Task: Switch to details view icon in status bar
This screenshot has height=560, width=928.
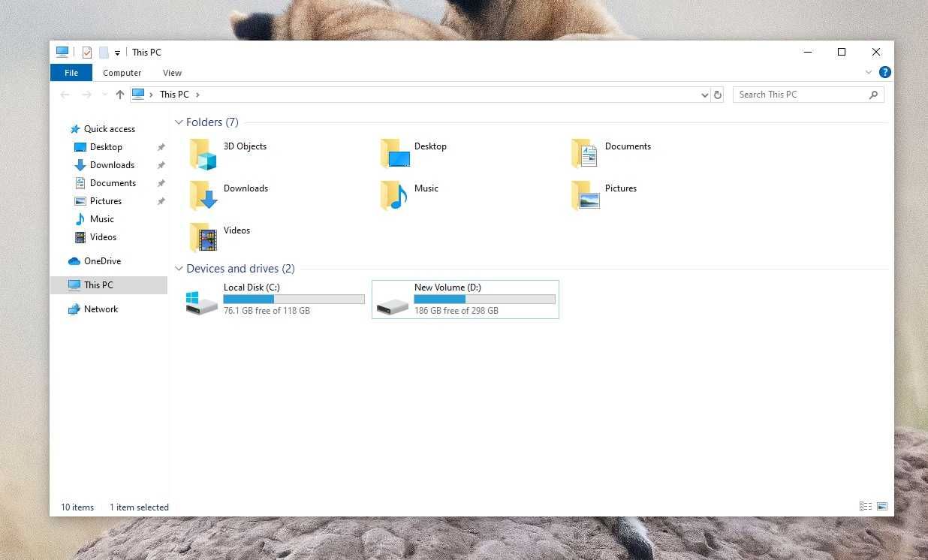Action: click(866, 507)
